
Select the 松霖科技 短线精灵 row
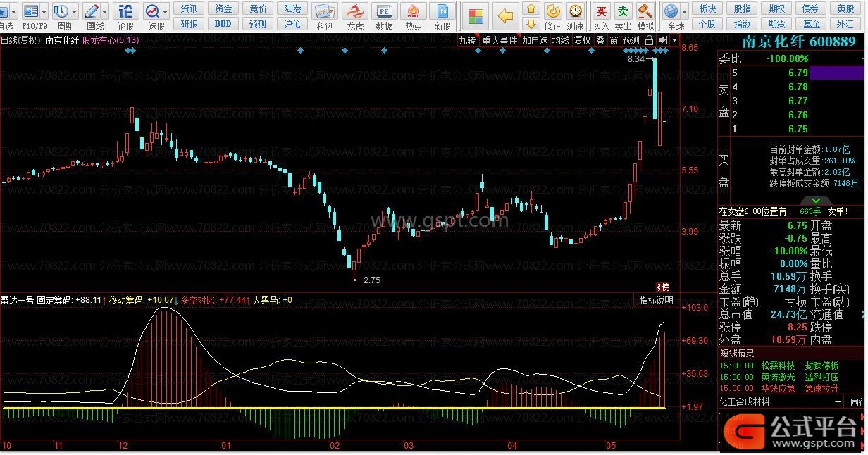[x=790, y=366]
